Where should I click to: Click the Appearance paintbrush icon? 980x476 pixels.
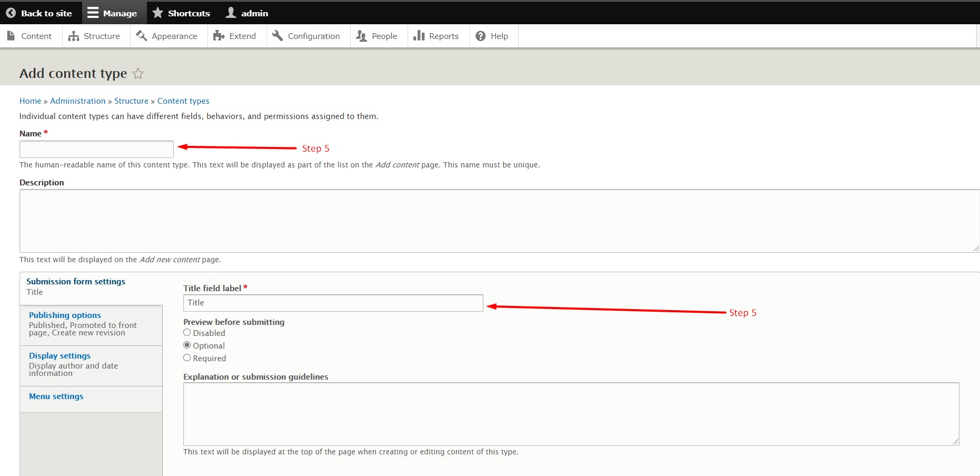coord(142,36)
